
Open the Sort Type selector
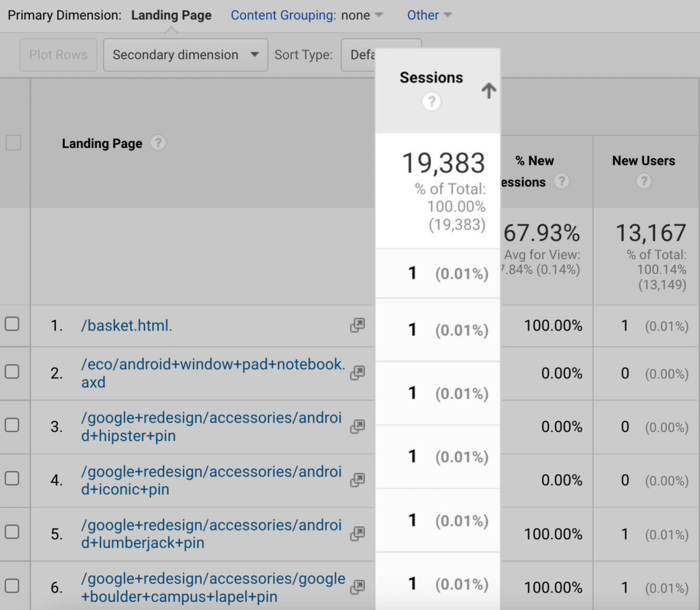point(380,54)
